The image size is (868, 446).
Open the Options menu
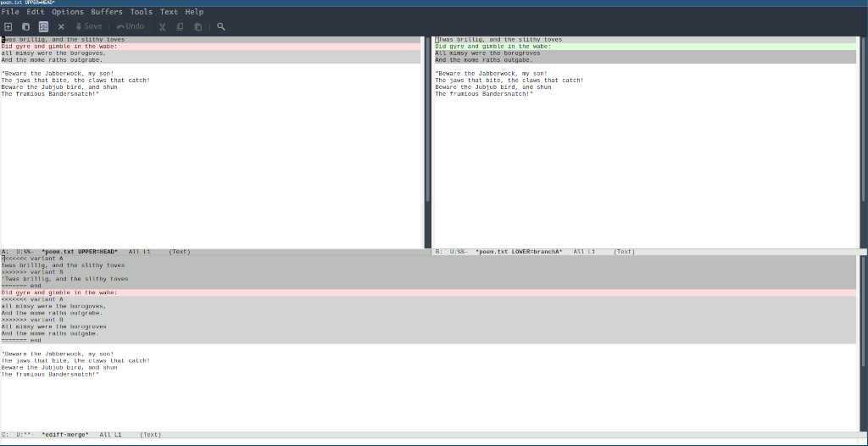(68, 12)
